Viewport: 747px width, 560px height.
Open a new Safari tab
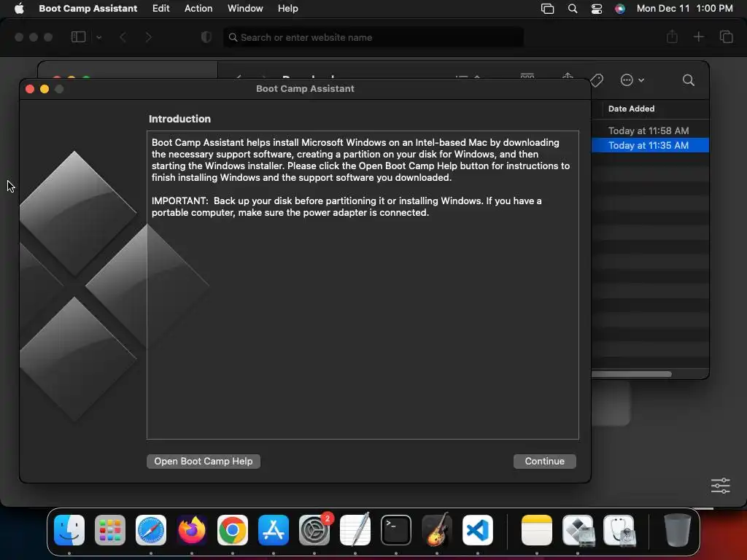pyautogui.click(x=698, y=36)
